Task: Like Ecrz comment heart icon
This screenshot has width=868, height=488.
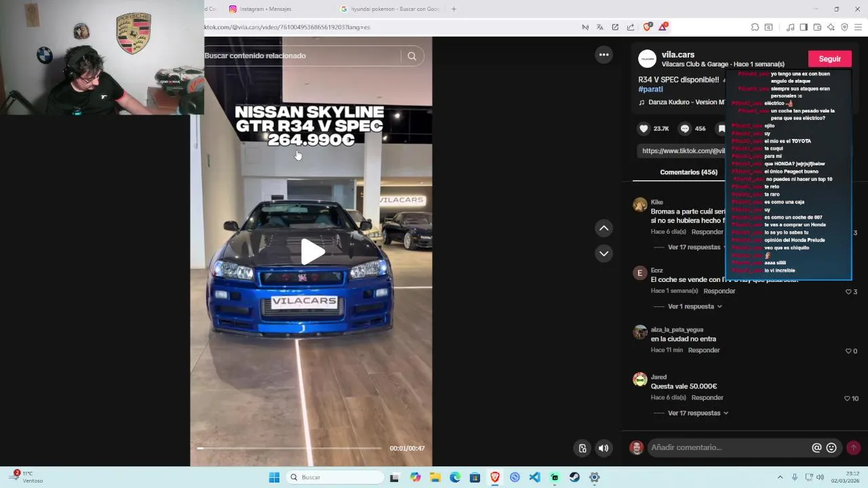Action: 848,291
